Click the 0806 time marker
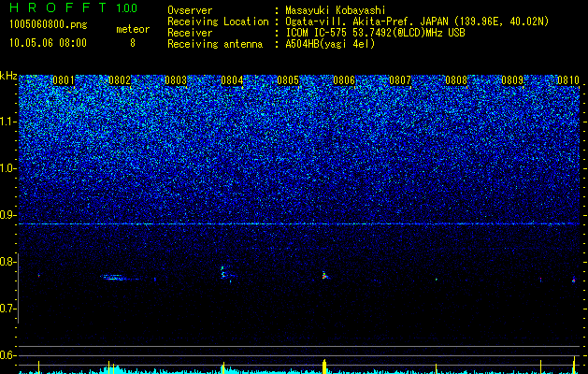The width and height of the screenshot is (588, 374). point(344,80)
